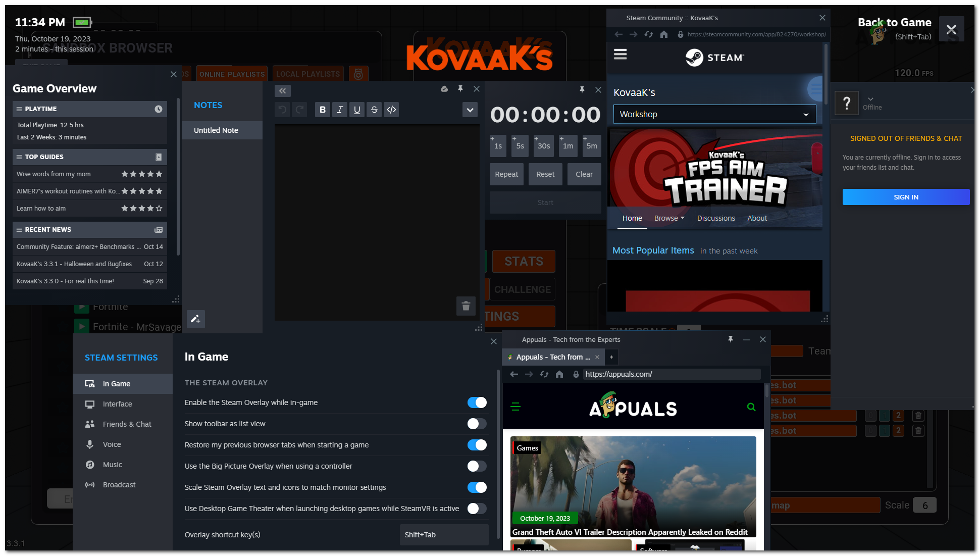Click the Bold formatting icon in Notes
980x556 pixels.
pyautogui.click(x=323, y=110)
